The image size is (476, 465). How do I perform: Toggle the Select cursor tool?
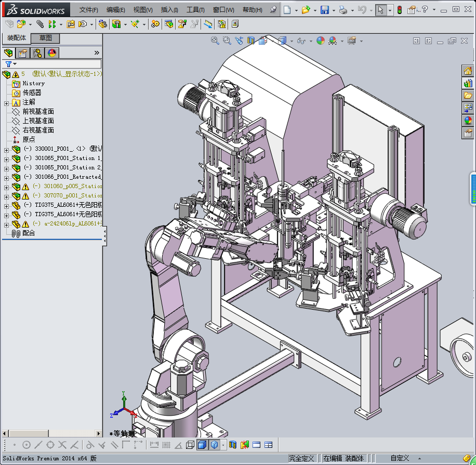point(380,10)
